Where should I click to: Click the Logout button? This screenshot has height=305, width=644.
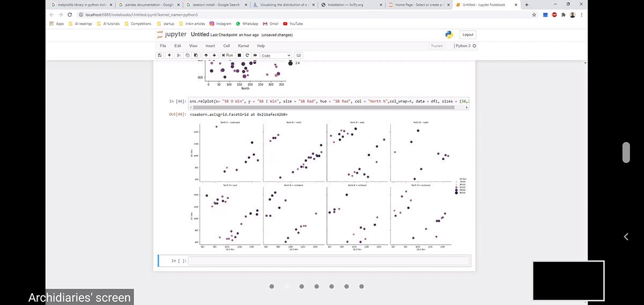coord(467,34)
